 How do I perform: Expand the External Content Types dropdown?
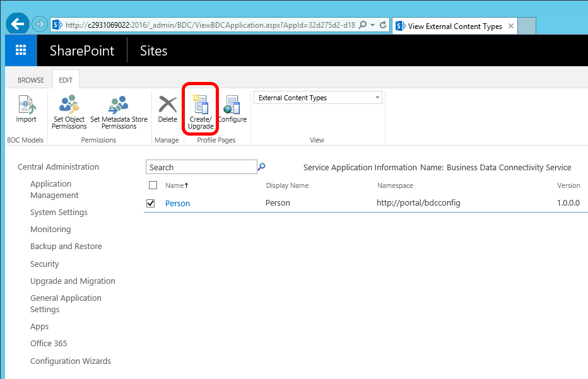point(378,98)
